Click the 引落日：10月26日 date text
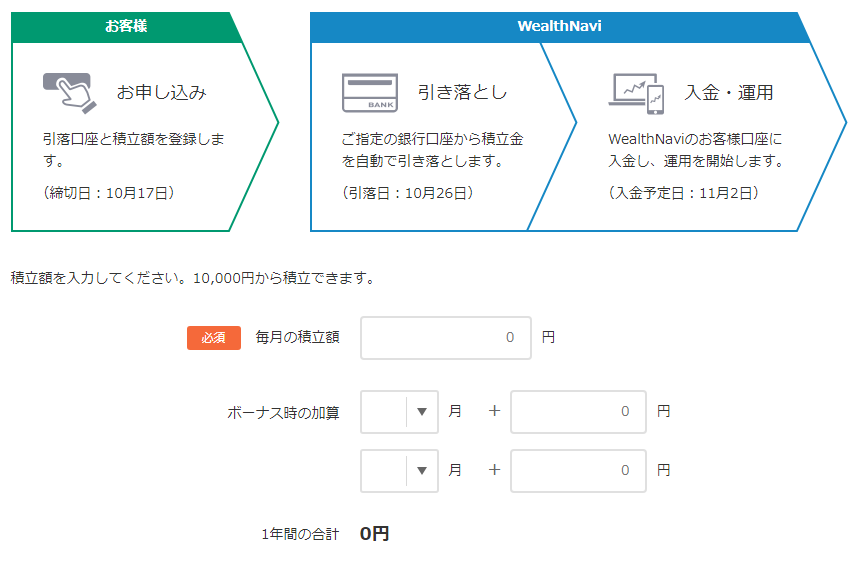862x569 pixels. click(408, 193)
